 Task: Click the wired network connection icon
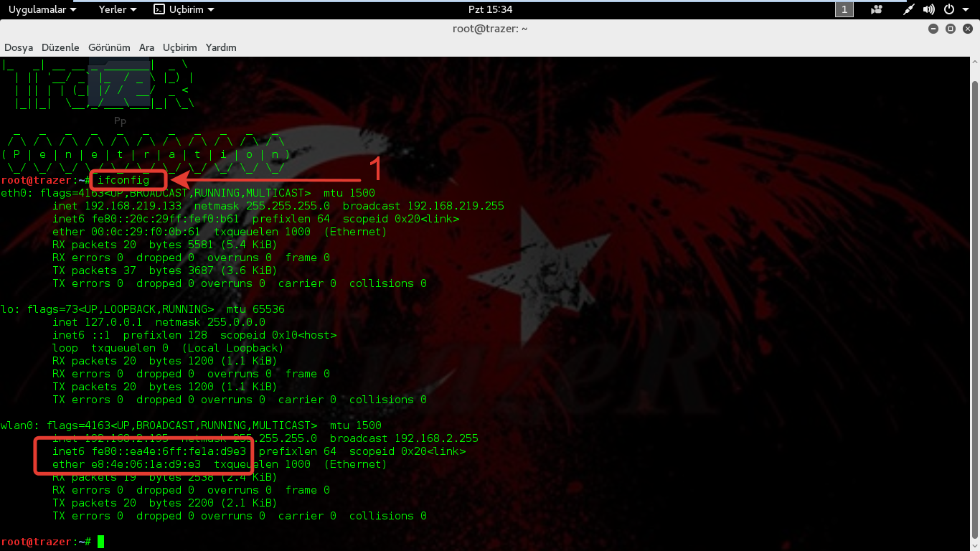(909, 9)
